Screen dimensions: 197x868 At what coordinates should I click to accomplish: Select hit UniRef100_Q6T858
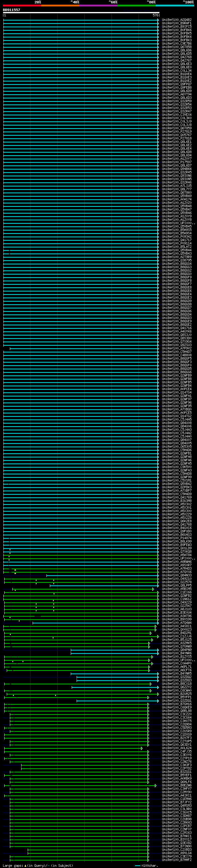177,47
